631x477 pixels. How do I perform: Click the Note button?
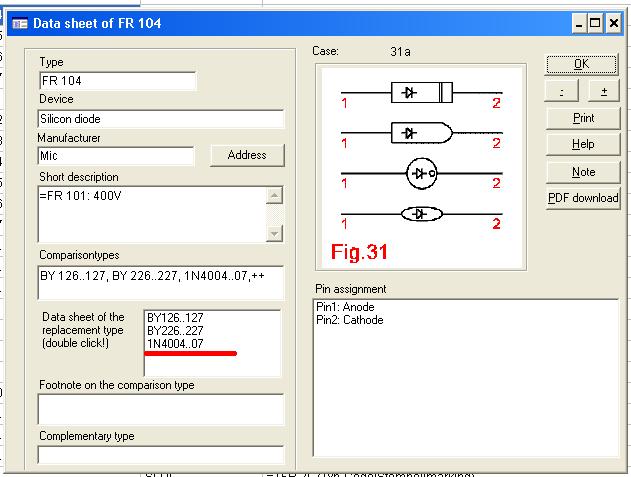pyautogui.click(x=583, y=172)
